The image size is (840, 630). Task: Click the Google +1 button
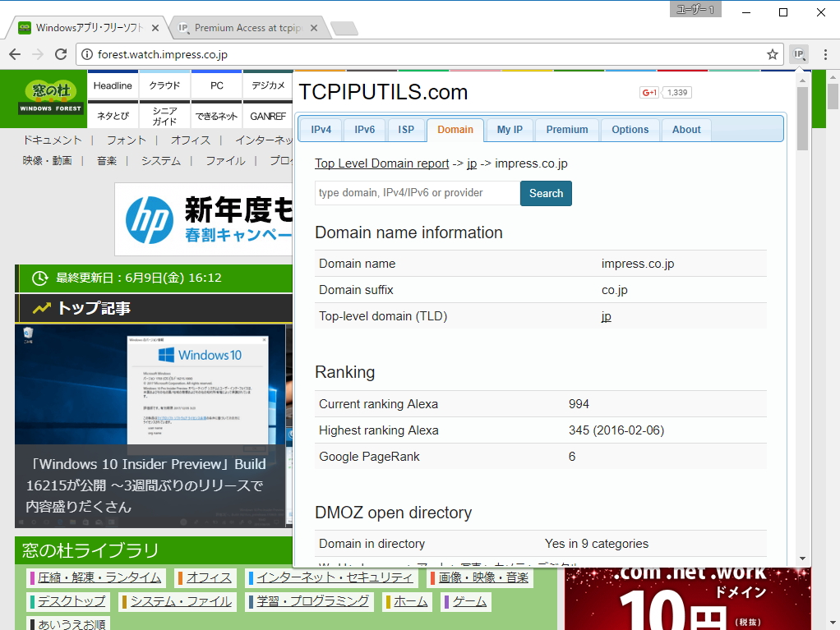click(649, 93)
